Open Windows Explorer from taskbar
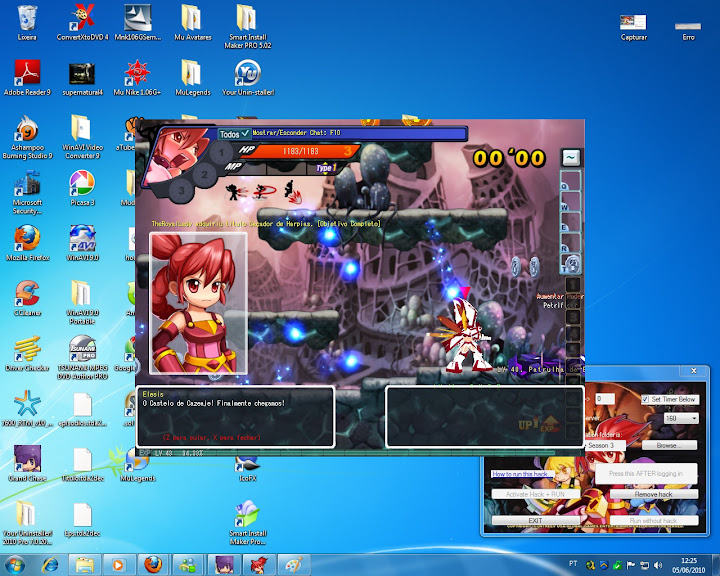This screenshot has width=720, height=576. 84,565
